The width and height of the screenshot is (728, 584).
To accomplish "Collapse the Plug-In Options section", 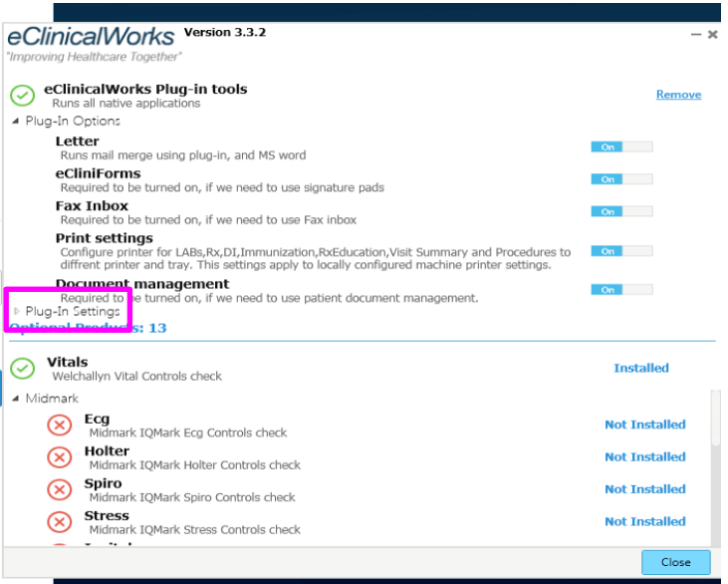I will click(16, 121).
